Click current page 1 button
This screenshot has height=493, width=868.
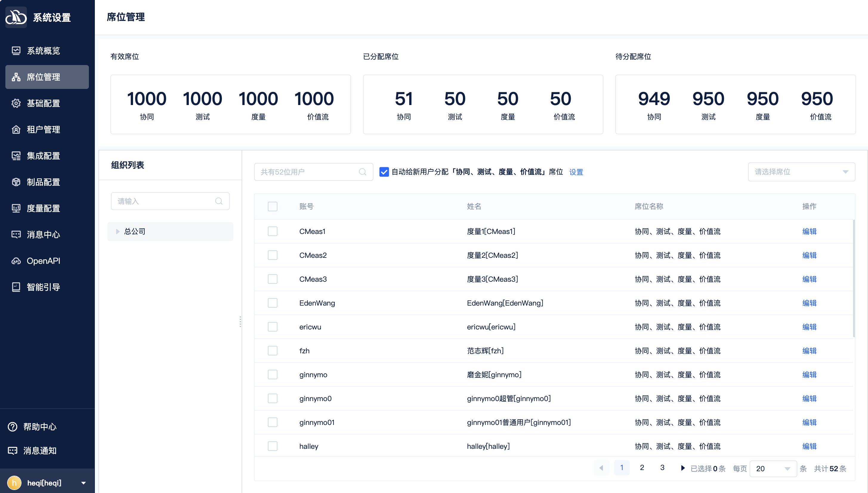coord(622,468)
